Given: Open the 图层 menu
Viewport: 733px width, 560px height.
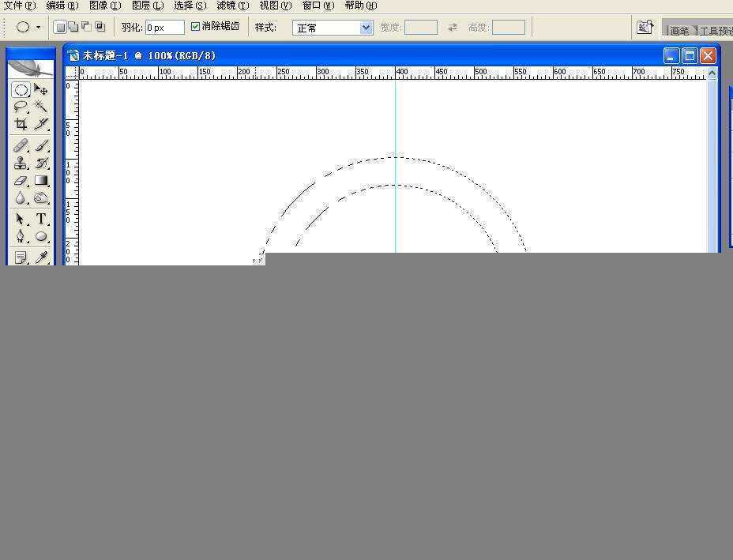Looking at the screenshot, I should click(x=148, y=6).
